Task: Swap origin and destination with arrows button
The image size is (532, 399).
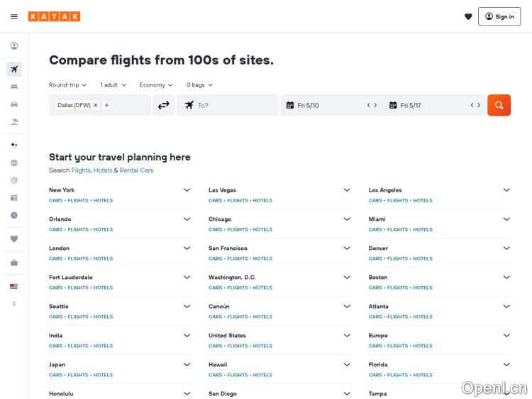Action: tap(164, 105)
